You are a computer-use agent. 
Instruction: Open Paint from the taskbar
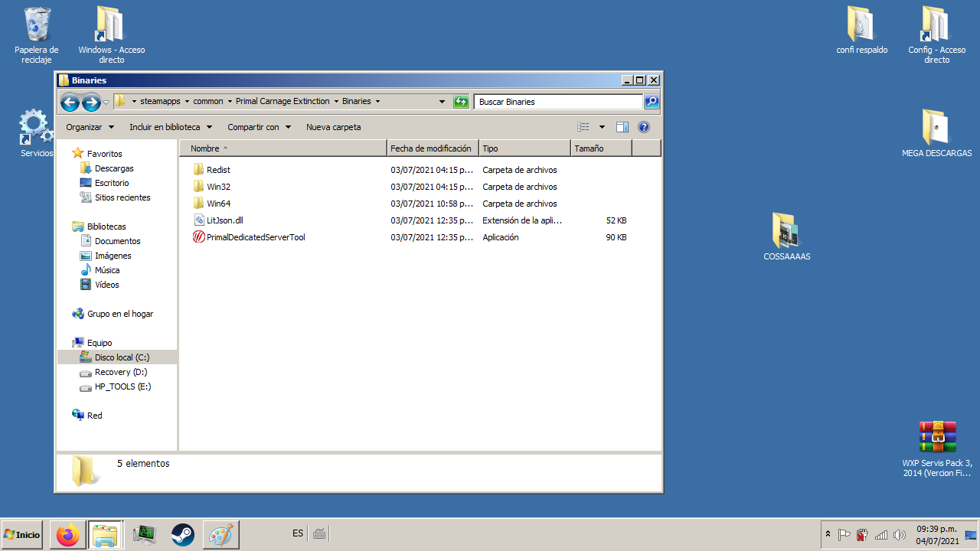(x=221, y=534)
